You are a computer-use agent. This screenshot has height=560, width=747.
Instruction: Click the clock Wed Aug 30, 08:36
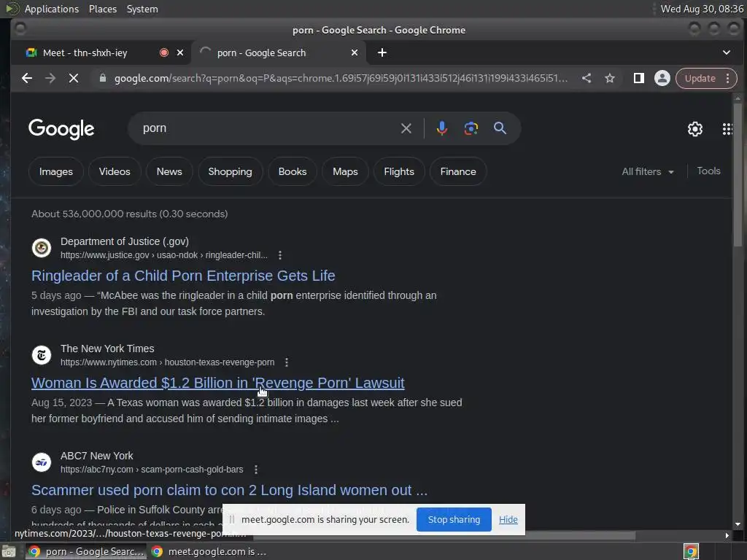(x=702, y=9)
